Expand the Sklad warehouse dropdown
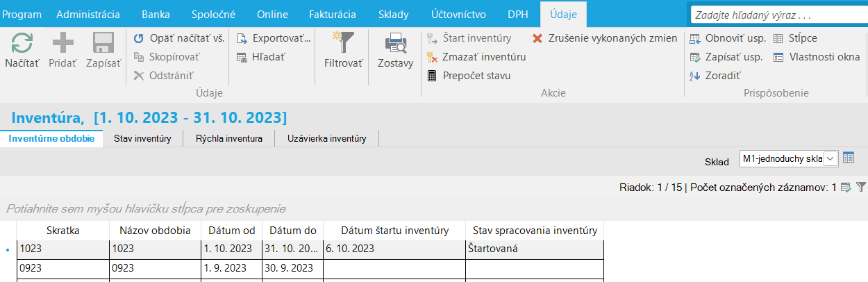868x282 pixels. point(831,158)
